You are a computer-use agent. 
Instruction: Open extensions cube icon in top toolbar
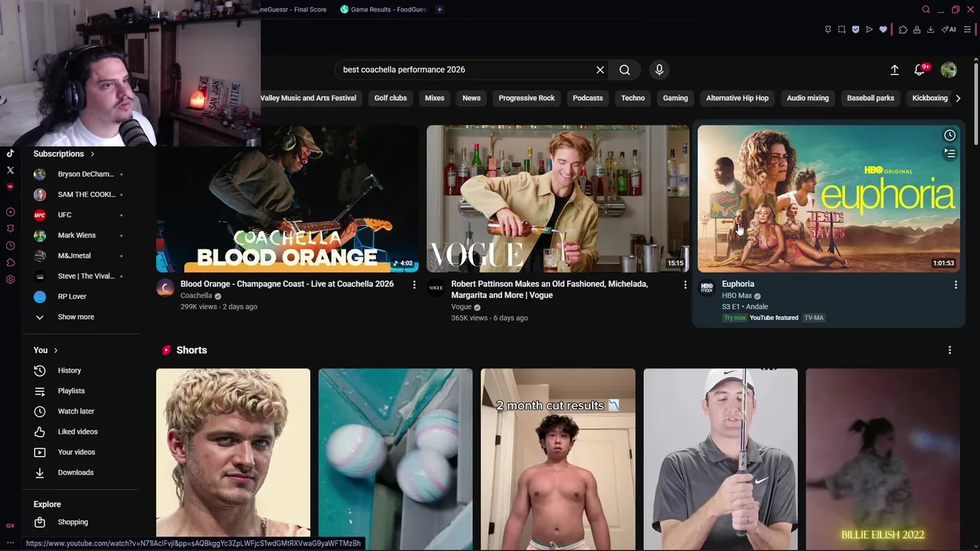coord(903,30)
